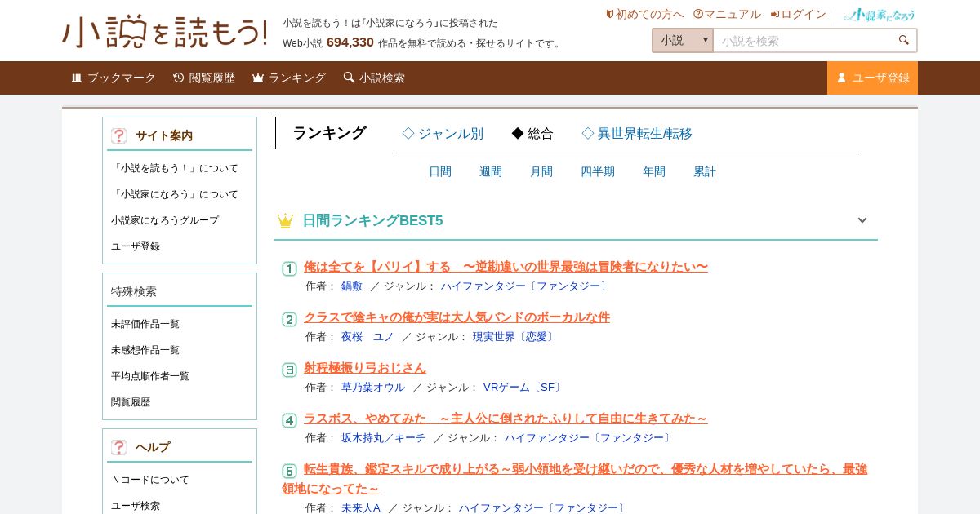The height and width of the screenshot is (514, 980).
Task: Select 日間 ranking period
Action: pos(440,171)
